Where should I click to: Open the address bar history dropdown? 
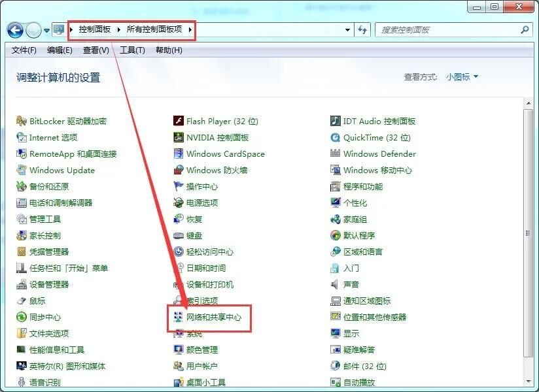[347, 30]
